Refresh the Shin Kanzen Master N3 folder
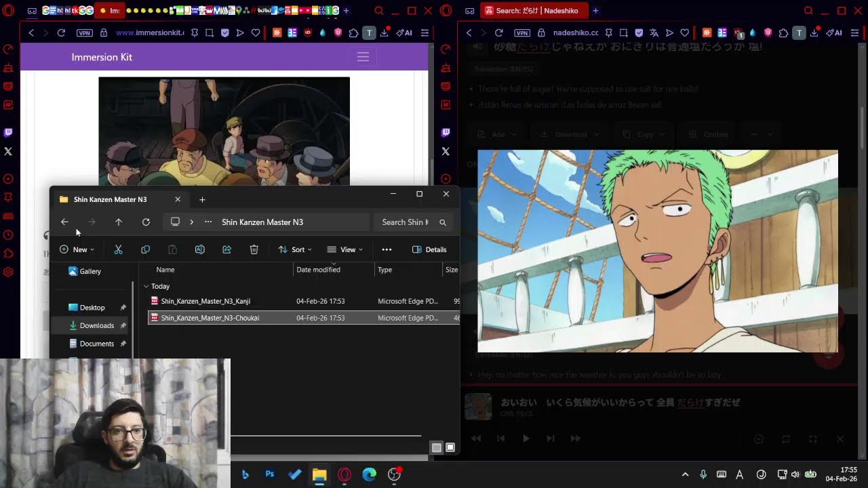The image size is (868, 488). pyautogui.click(x=146, y=222)
